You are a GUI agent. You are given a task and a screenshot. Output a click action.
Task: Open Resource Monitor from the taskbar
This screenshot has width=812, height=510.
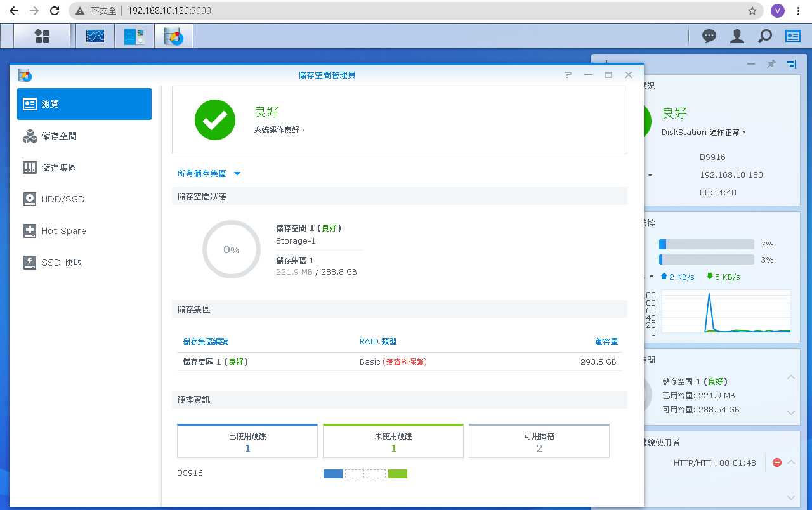coord(95,36)
